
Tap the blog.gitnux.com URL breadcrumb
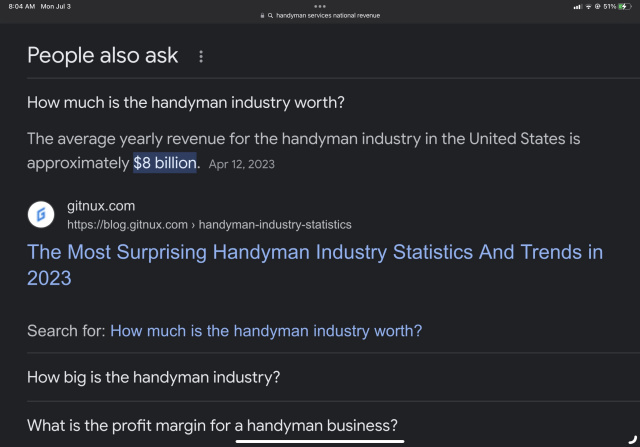point(209,225)
